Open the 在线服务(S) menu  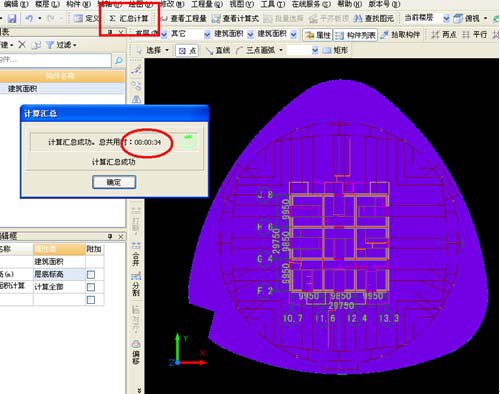pyautogui.click(x=311, y=4)
